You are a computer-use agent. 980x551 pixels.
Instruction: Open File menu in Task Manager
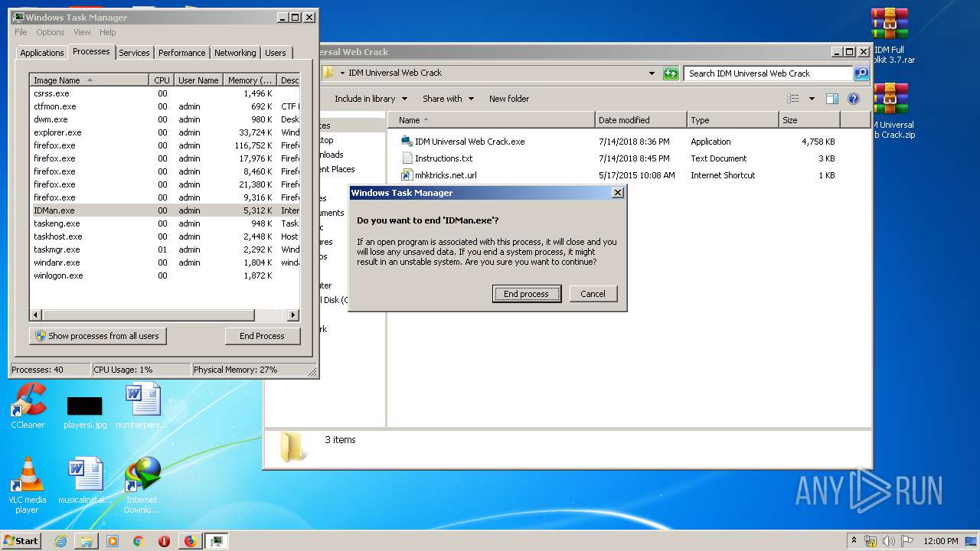(x=21, y=32)
